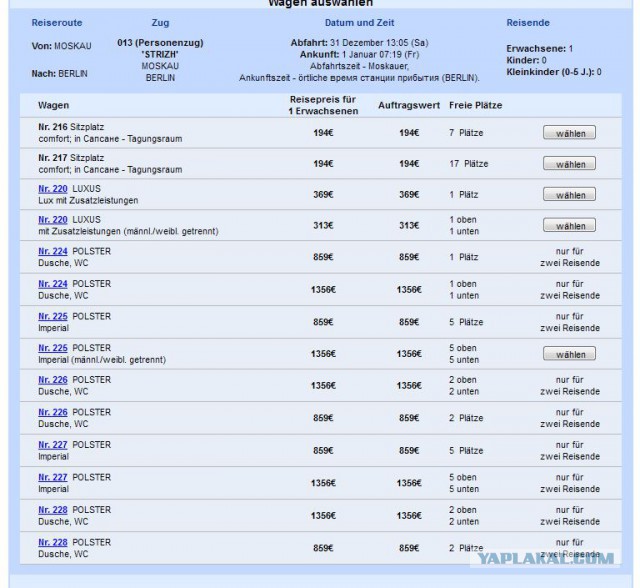The height and width of the screenshot is (588, 640).
Task: Click the 1 Plätz cell in Nr. 224 row
Action: pos(464,257)
